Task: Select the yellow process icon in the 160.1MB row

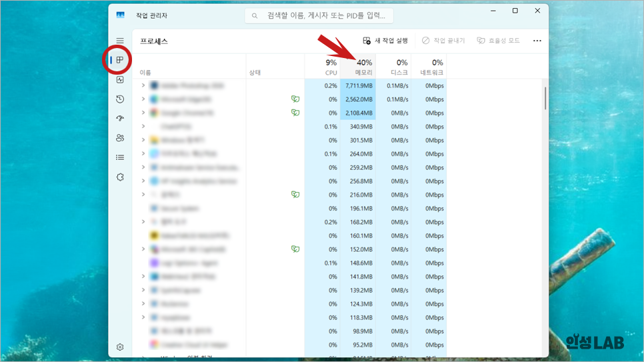Action: tap(154, 235)
